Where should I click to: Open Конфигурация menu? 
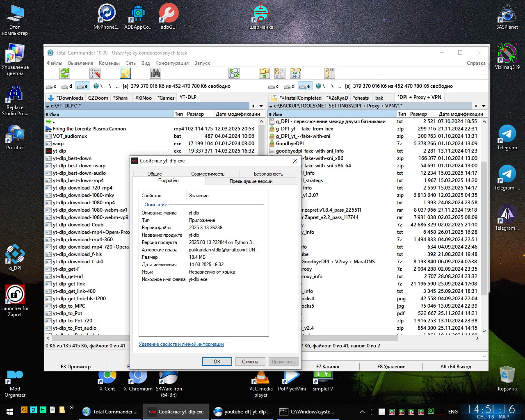(172, 63)
